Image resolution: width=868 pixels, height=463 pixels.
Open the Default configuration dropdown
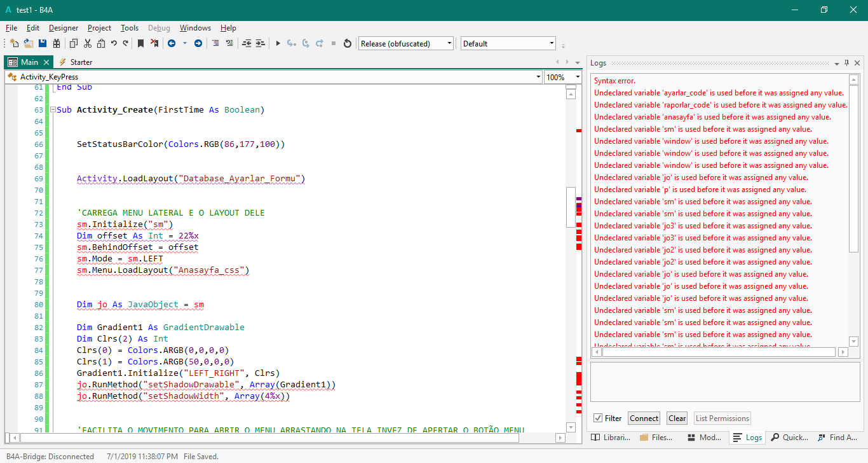pyautogui.click(x=551, y=43)
